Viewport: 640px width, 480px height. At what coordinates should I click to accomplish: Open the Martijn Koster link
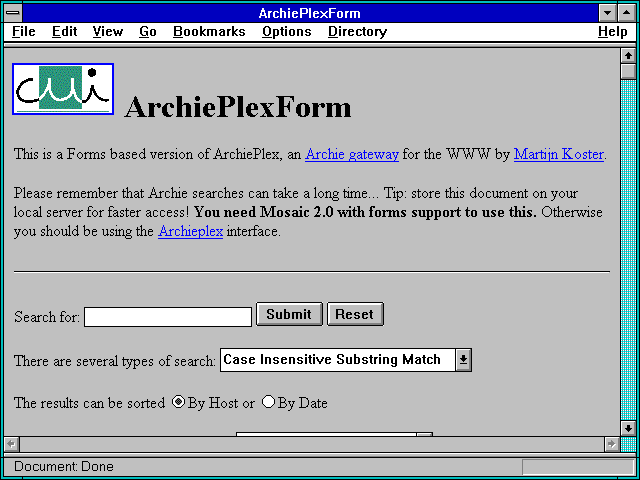pyautogui.click(x=558, y=154)
